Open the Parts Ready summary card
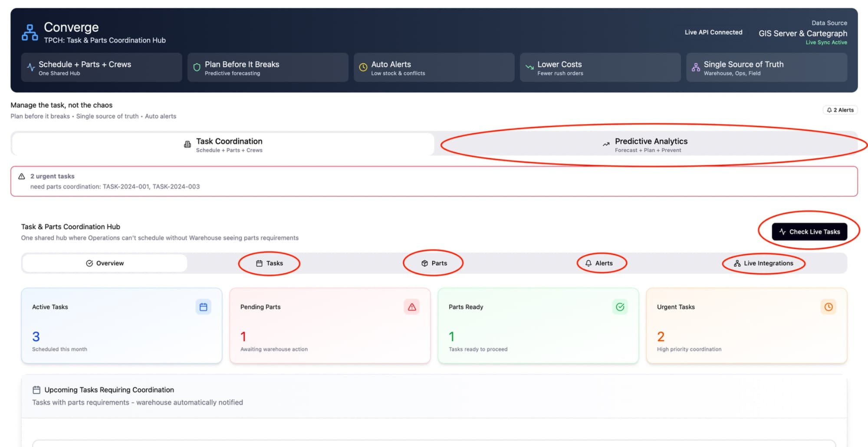Viewport: 868px width, 447px height. pos(538,325)
